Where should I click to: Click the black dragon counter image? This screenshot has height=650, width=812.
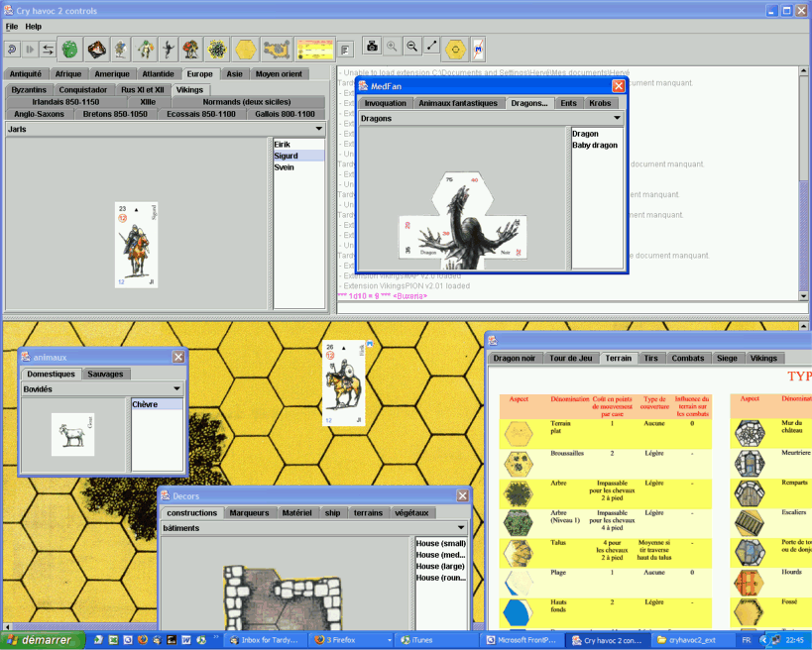point(462,221)
